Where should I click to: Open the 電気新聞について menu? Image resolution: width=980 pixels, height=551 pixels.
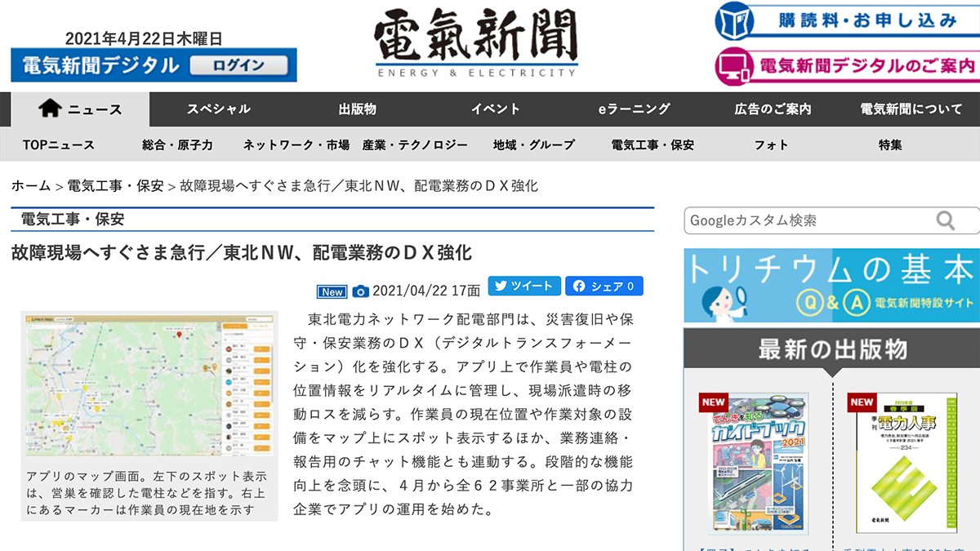(x=911, y=109)
